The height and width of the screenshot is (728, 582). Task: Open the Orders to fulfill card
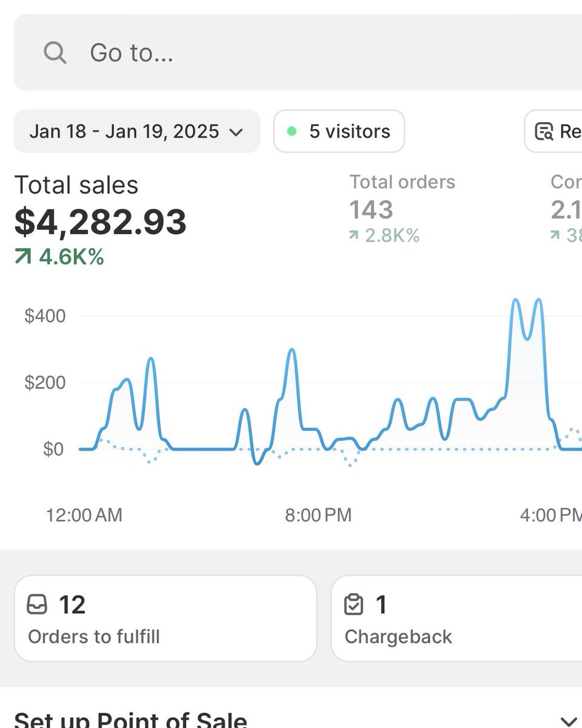pos(165,618)
